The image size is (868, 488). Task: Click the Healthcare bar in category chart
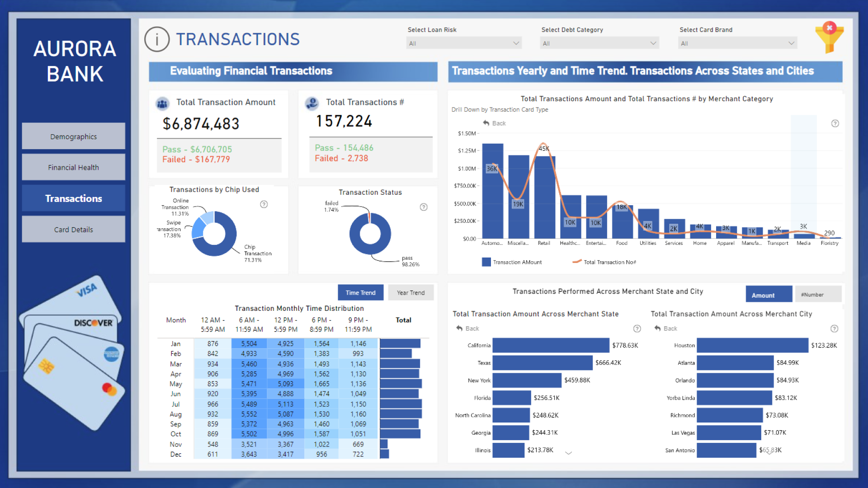click(571, 217)
